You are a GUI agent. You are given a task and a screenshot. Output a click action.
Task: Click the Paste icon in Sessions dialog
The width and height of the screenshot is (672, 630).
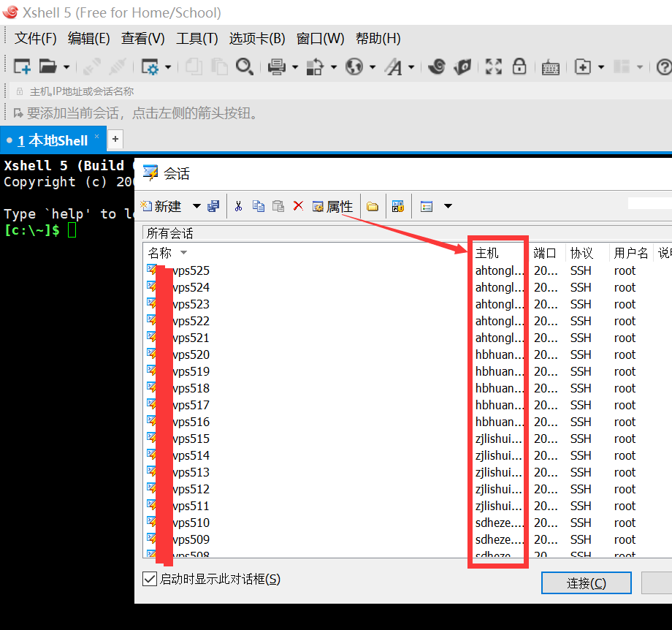[x=278, y=206]
